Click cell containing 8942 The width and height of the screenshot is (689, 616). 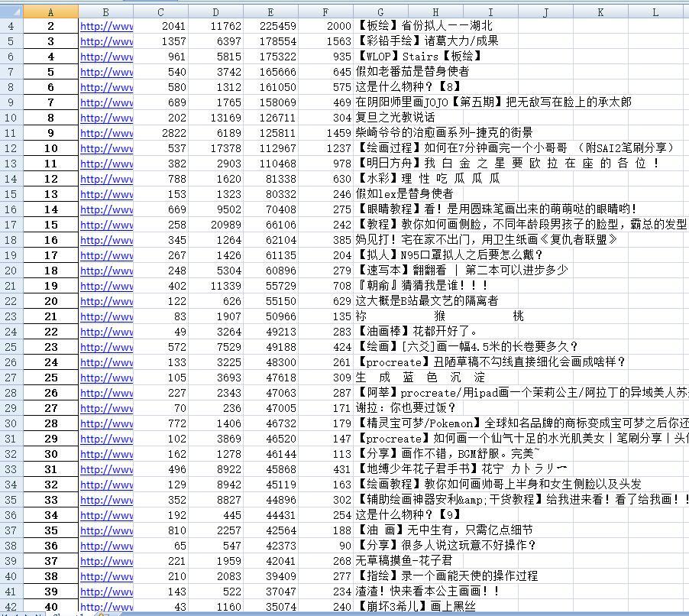(215, 485)
